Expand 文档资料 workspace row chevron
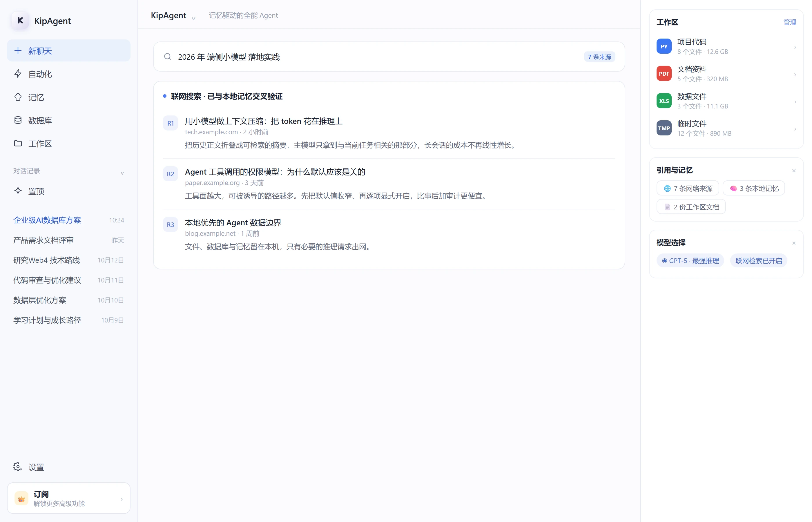Screen dimensions: 812x522 [x=795, y=74]
